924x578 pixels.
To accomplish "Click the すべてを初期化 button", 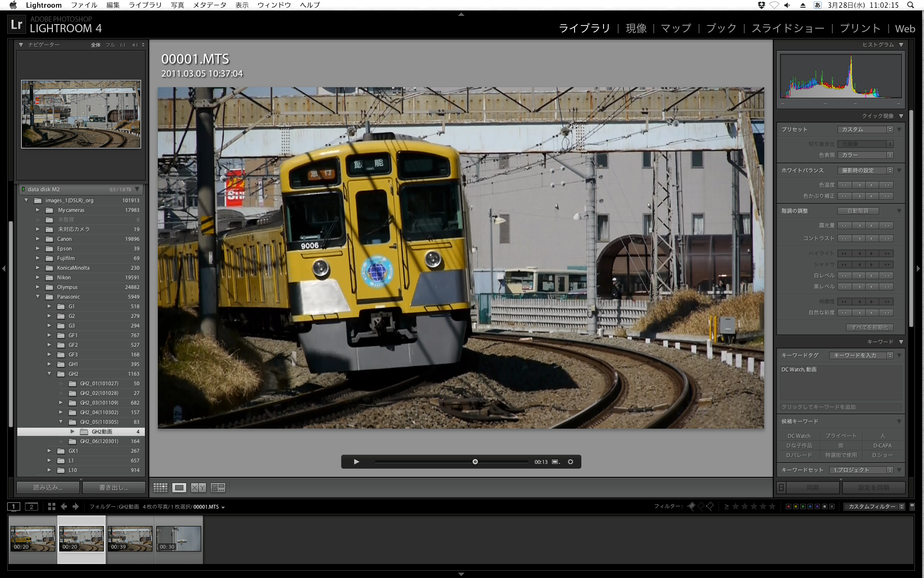I will point(870,328).
